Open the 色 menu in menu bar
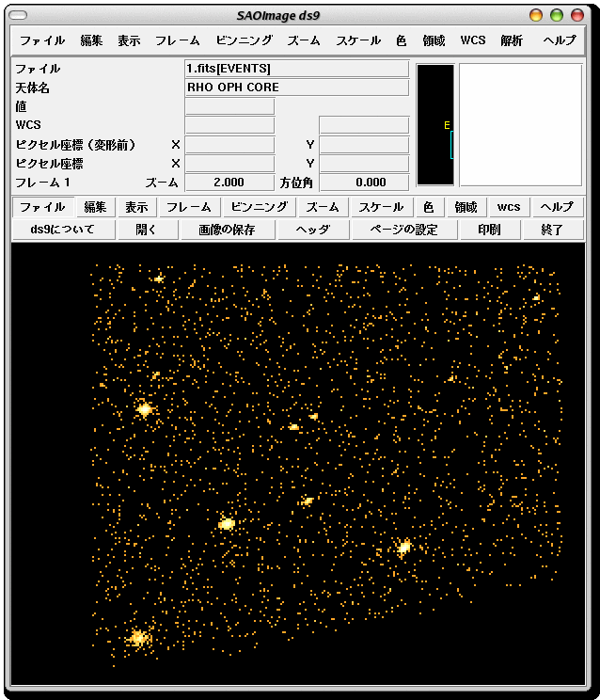This screenshot has height=700, width=600. [401, 40]
